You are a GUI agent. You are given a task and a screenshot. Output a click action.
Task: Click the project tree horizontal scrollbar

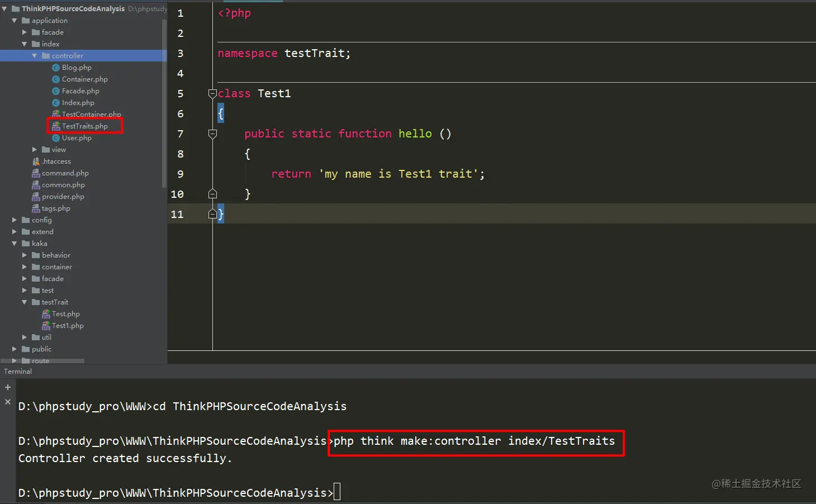pos(42,361)
